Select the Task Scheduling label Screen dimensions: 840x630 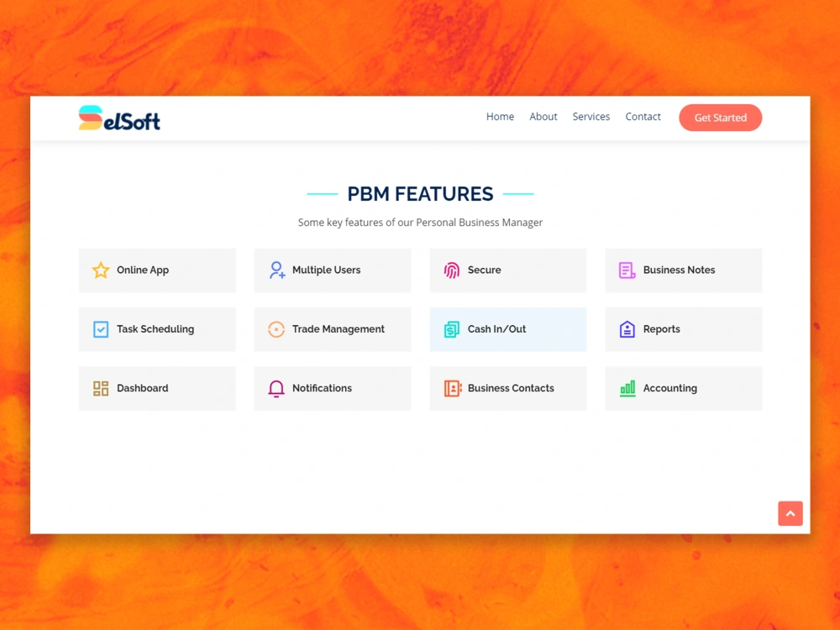pyautogui.click(x=155, y=329)
